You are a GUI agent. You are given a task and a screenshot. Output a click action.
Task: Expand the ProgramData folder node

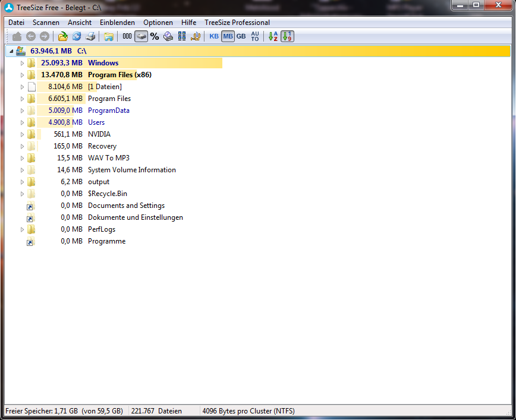point(22,110)
